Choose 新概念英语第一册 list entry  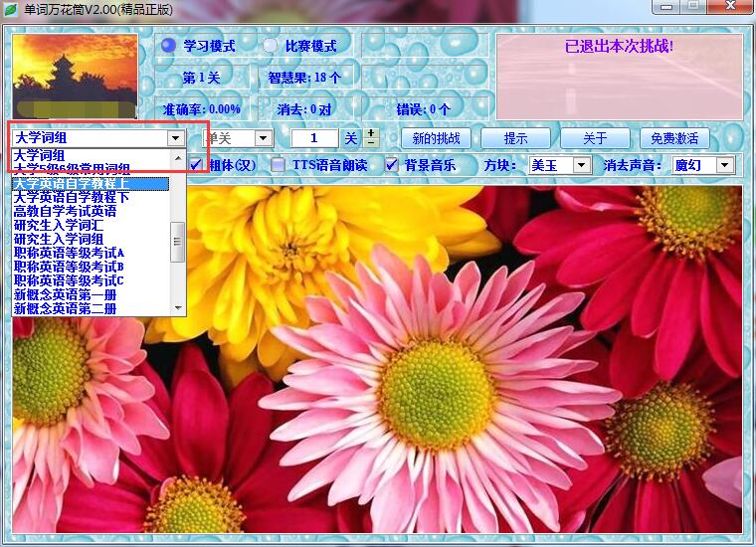[x=91, y=295]
